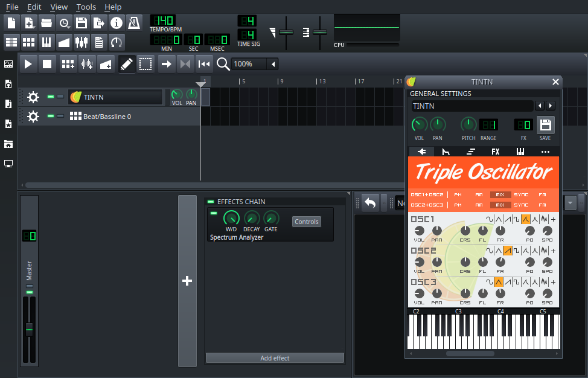Viewport: 588px width, 378px height.
Task: Click the TINTN track name button
Action: point(115,97)
